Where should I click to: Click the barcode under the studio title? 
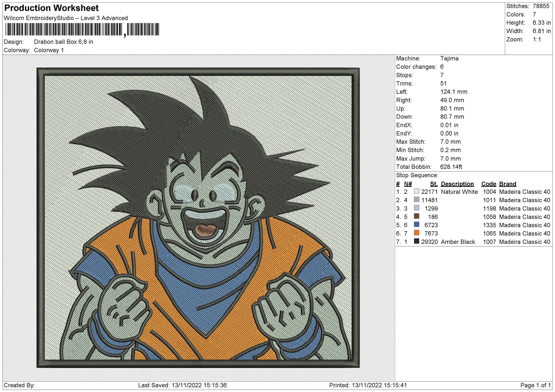pyautogui.click(x=82, y=29)
